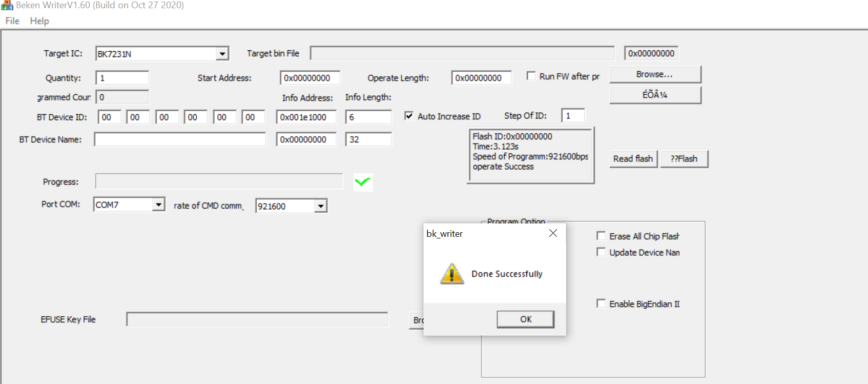
Task: Open the Help menu
Action: click(x=39, y=21)
